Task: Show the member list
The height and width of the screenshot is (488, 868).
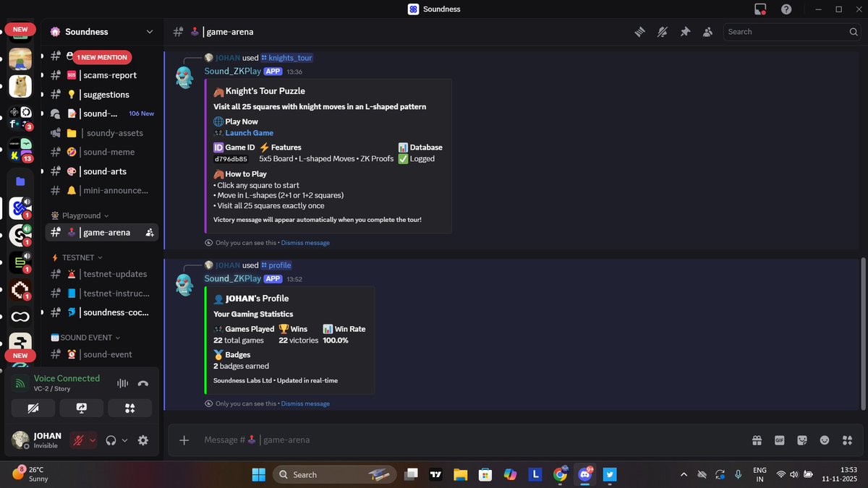Action: [707, 32]
